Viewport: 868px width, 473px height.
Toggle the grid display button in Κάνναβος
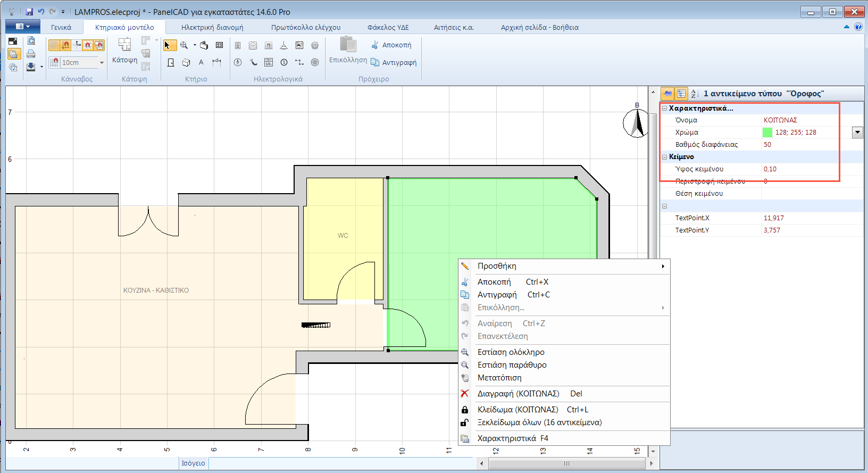(x=54, y=46)
